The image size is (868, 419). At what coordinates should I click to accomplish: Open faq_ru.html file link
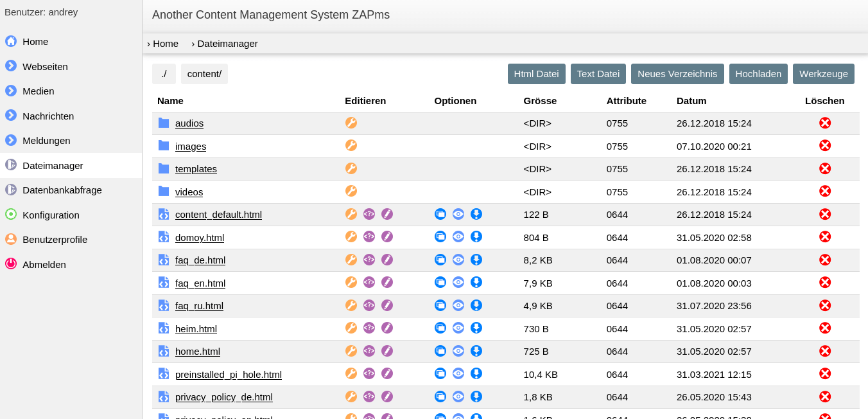click(199, 306)
